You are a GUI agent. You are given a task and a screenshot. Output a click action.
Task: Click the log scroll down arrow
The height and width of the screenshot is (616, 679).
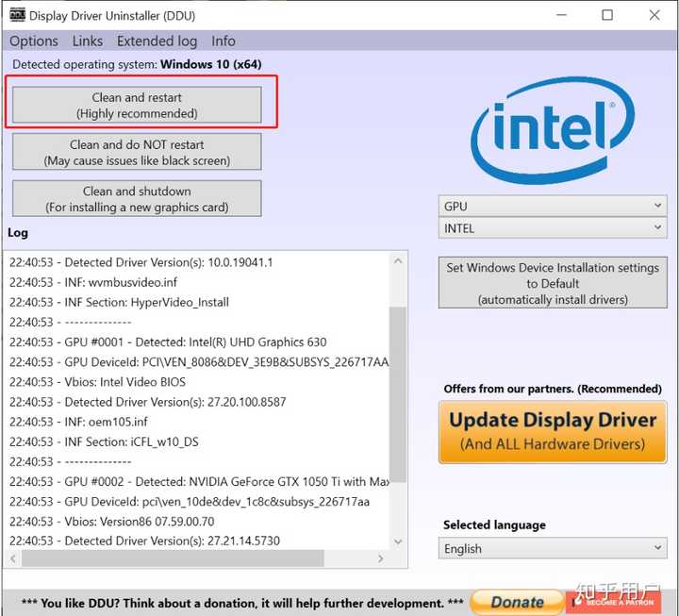coord(398,541)
